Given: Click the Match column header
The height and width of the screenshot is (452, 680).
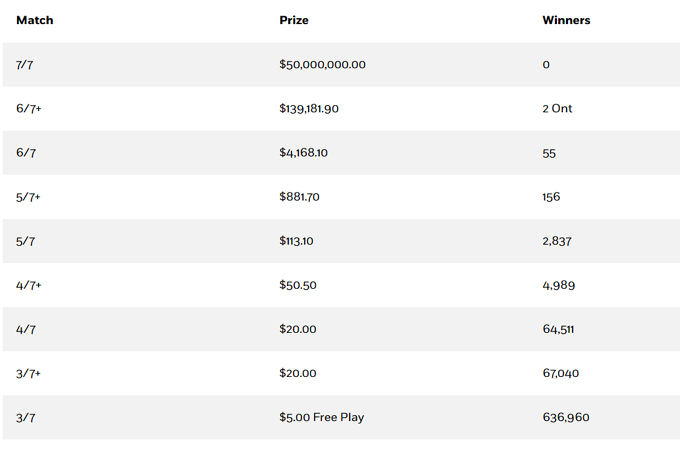Looking at the screenshot, I should click(x=35, y=20).
